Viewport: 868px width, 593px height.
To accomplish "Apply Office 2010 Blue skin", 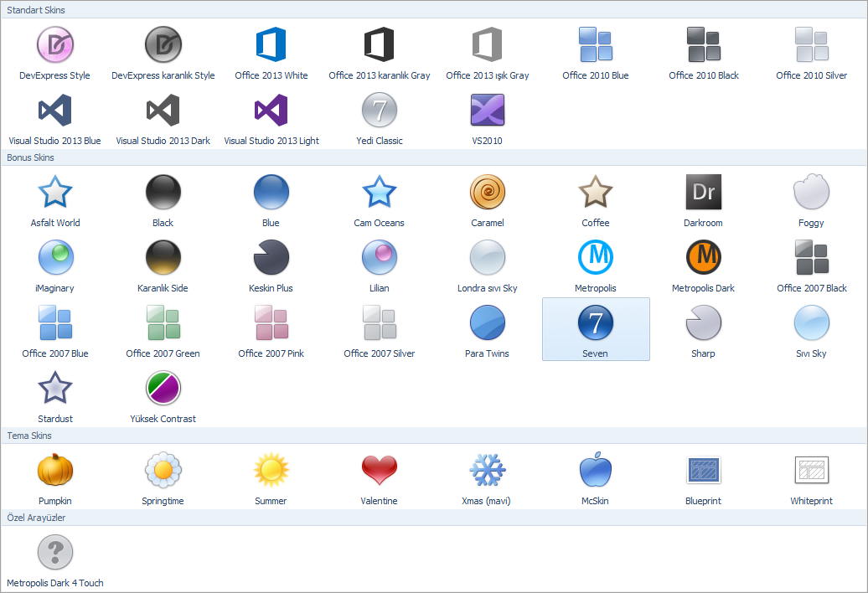I will (596, 53).
